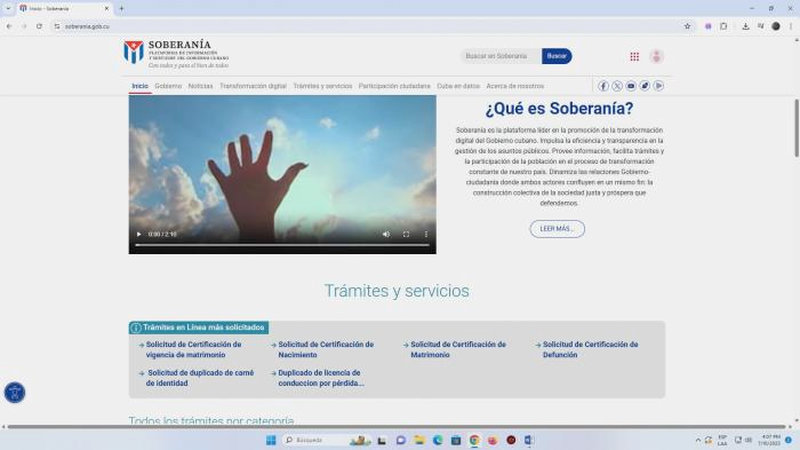The width and height of the screenshot is (800, 450).
Task: Open Solicitud de Certificación de Defunción link
Action: point(590,349)
